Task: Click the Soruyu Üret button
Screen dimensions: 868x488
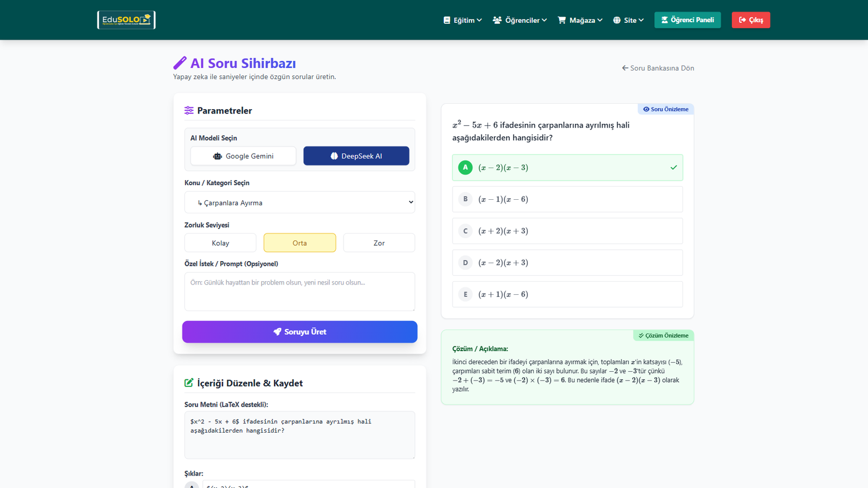Action: [x=299, y=332]
